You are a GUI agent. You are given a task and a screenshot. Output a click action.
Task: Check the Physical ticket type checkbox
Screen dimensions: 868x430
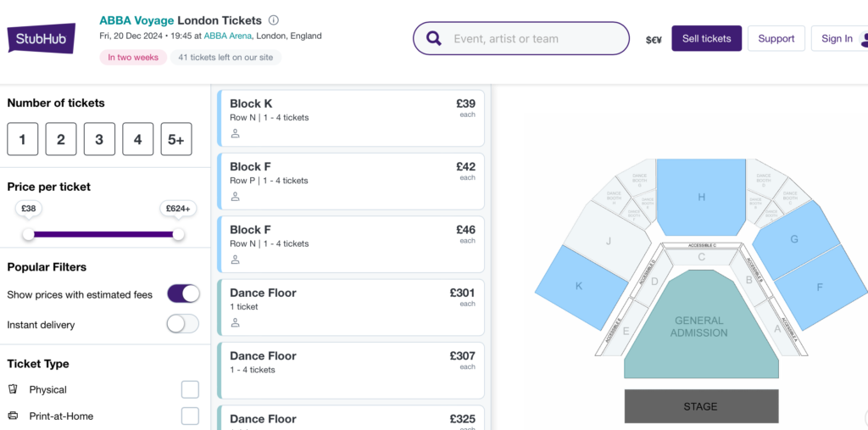coord(190,389)
